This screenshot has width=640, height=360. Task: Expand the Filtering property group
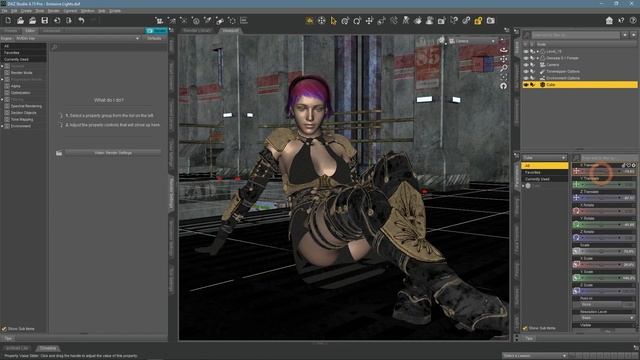coord(2,99)
